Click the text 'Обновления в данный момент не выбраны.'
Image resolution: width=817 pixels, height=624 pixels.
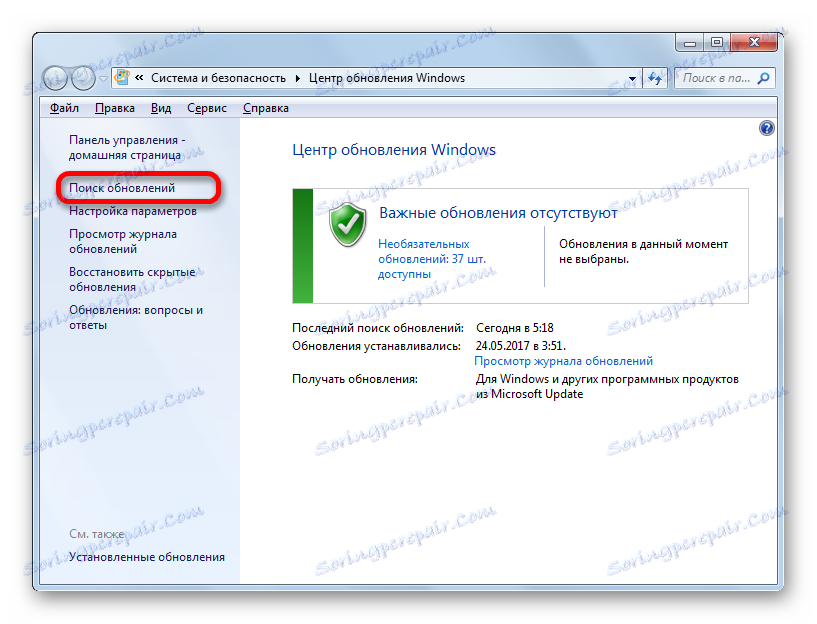[643, 251]
